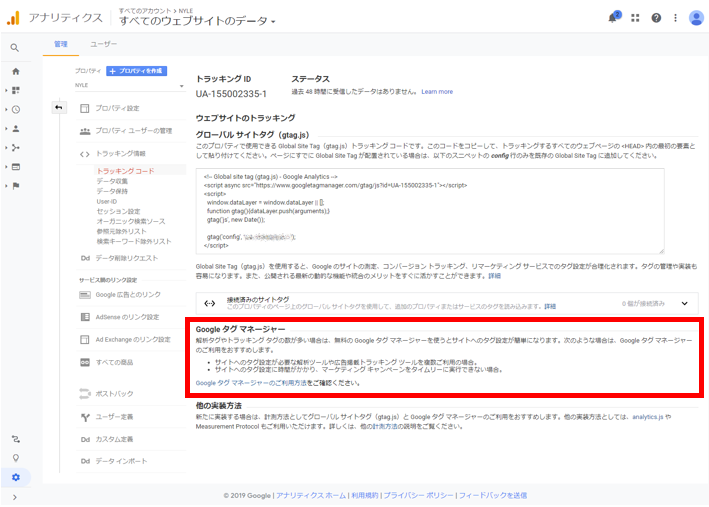Open すべての商品
The width and height of the screenshot is (709, 507).
tap(114, 362)
